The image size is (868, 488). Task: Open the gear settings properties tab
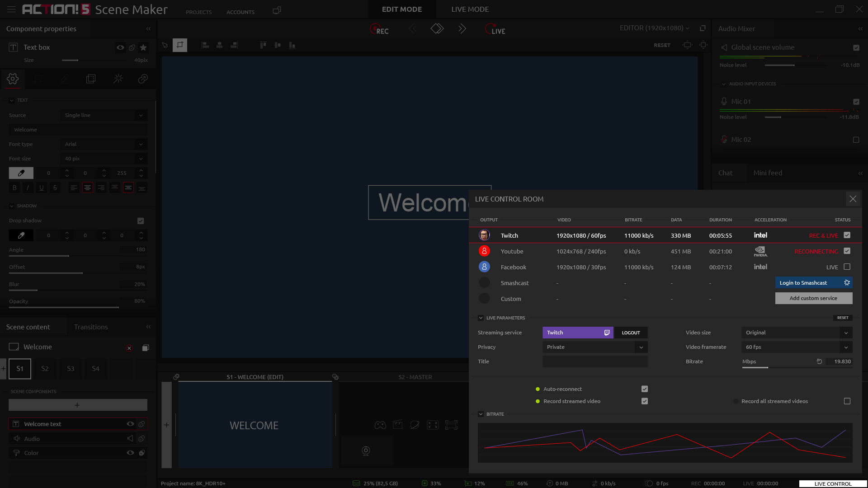click(13, 79)
